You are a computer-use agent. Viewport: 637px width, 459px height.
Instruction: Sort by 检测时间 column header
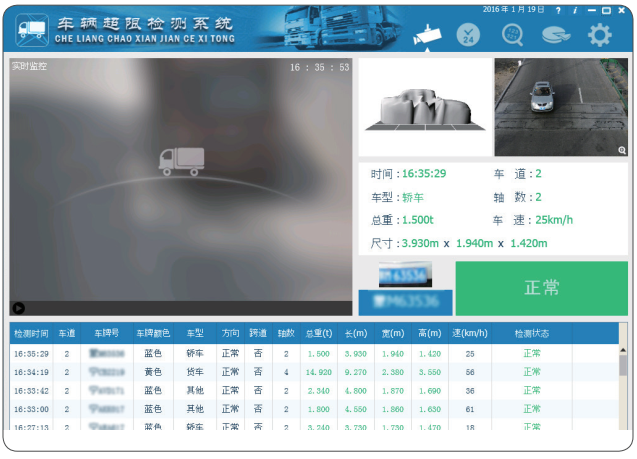tap(30, 333)
